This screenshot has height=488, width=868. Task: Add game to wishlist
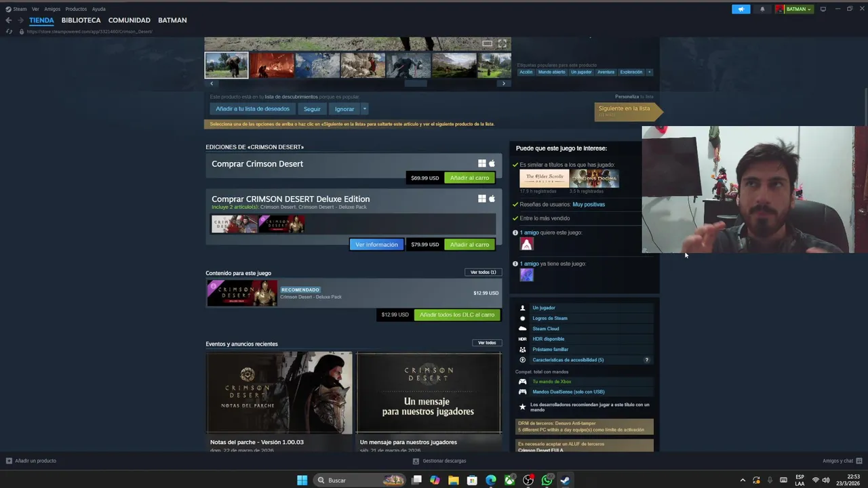click(252, 108)
